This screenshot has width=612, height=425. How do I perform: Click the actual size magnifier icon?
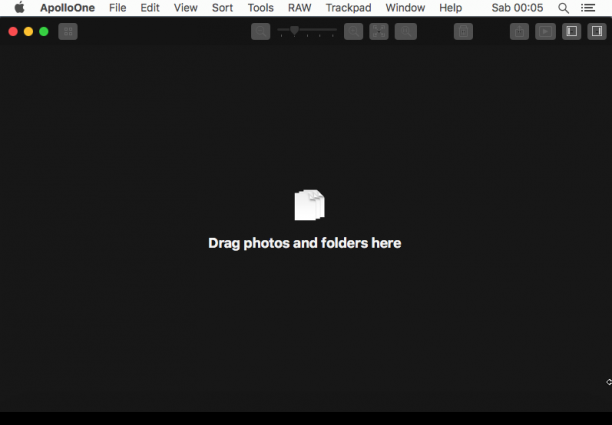pyautogui.click(x=406, y=32)
